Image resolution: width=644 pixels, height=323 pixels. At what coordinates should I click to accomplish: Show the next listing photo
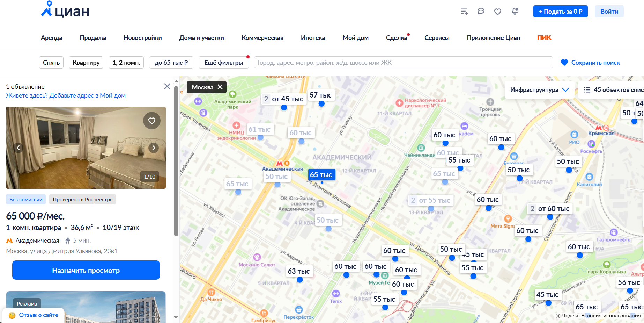click(x=154, y=148)
